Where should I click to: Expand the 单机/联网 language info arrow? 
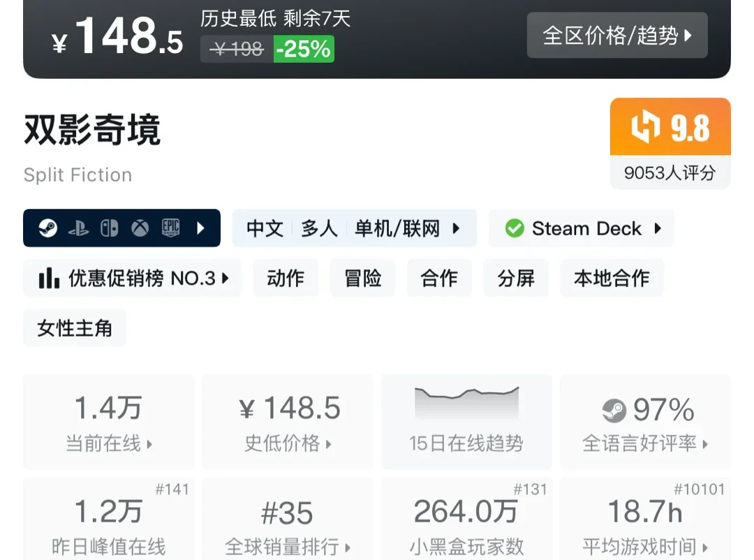pos(456,228)
